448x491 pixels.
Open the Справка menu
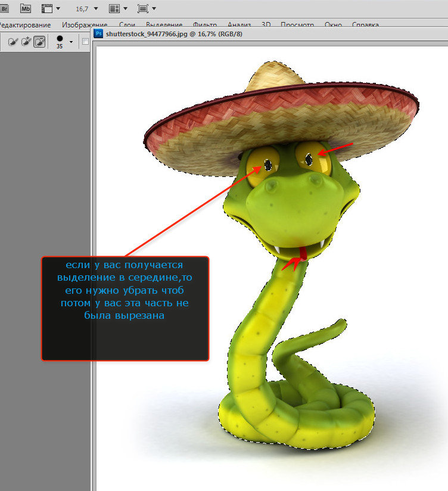pos(365,25)
